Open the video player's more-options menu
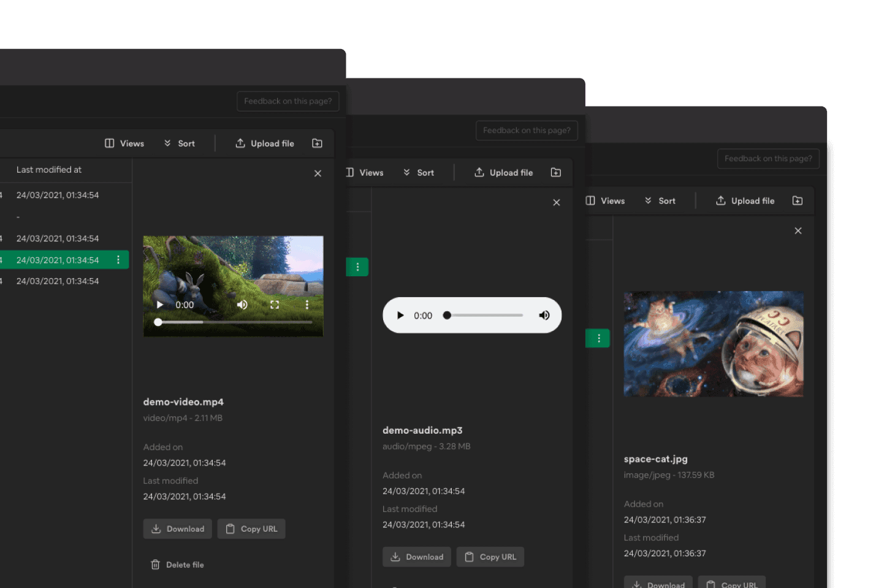 point(307,304)
